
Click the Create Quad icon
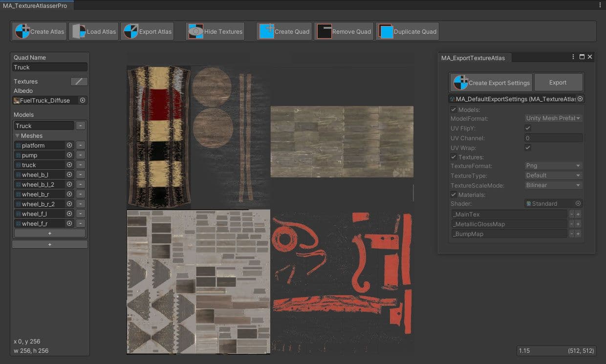point(266,31)
